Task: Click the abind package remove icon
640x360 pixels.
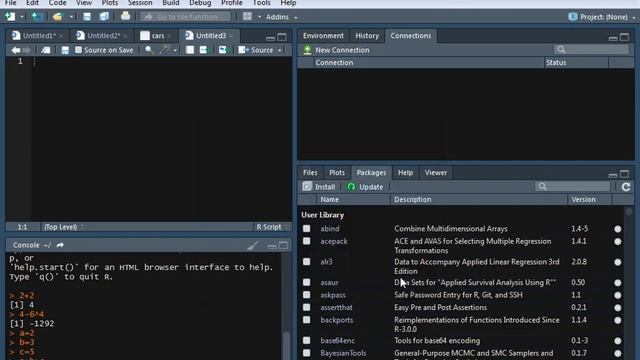Action: (618, 229)
